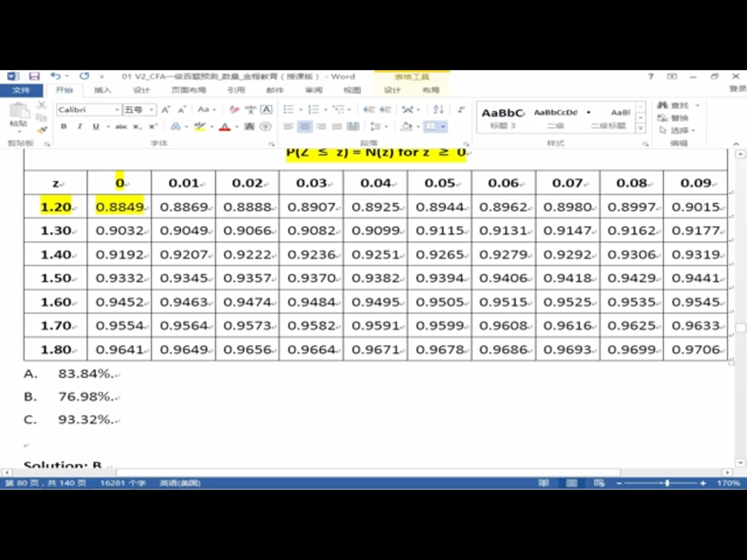Expand the font color dropdown arrow
The height and width of the screenshot is (560, 747).
tap(236, 127)
